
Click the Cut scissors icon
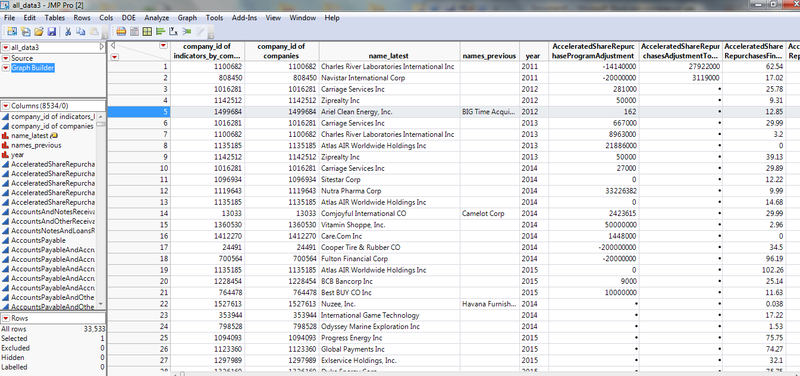pyautogui.click(x=68, y=32)
